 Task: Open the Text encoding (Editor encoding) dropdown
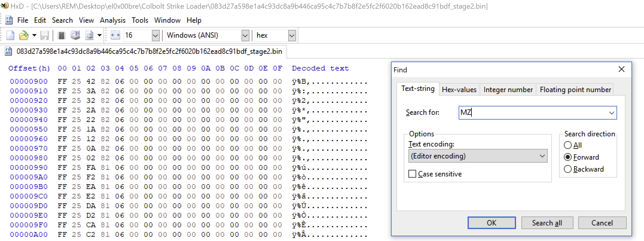pos(478,156)
